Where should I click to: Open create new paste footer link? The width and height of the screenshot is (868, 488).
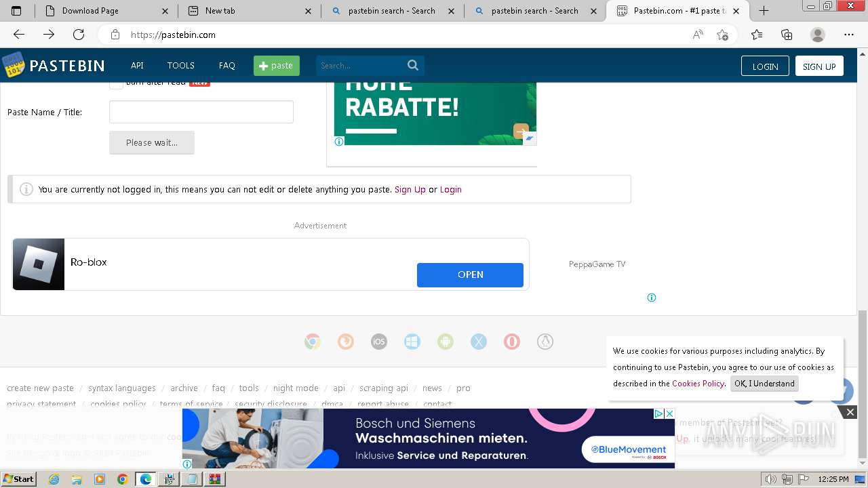(40, 388)
